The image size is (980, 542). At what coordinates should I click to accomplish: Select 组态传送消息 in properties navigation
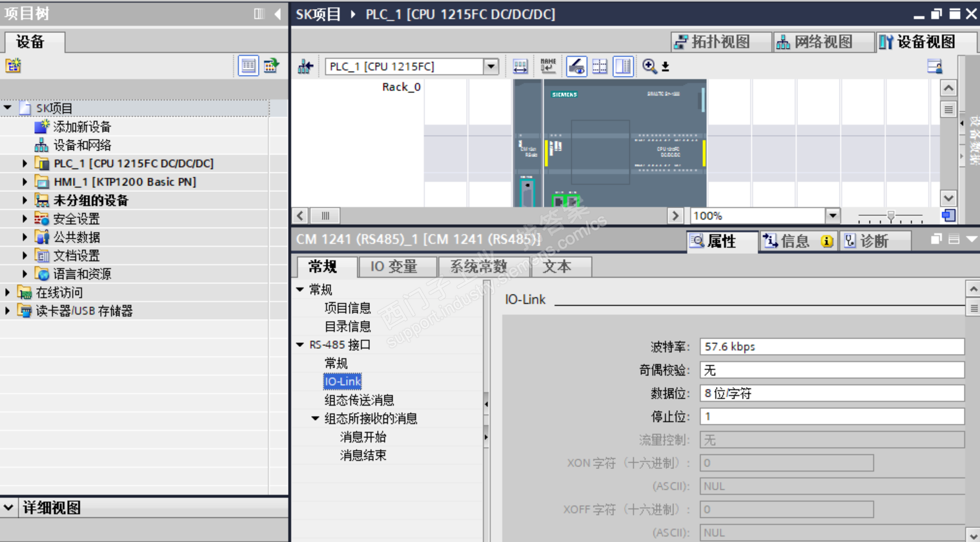(359, 400)
